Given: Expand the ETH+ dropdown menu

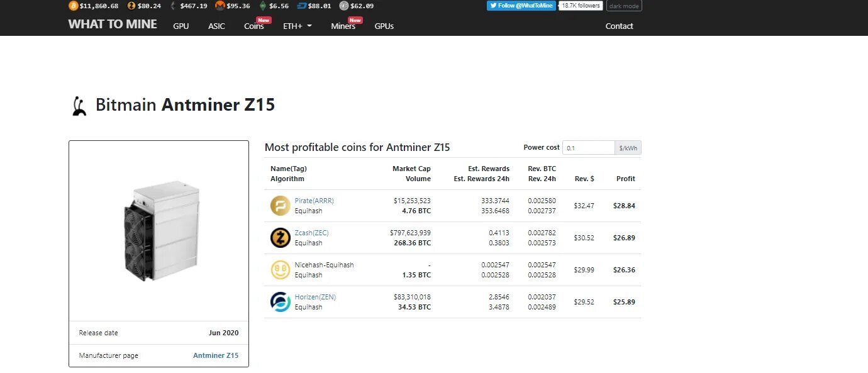Looking at the screenshot, I should tap(297, 26).
